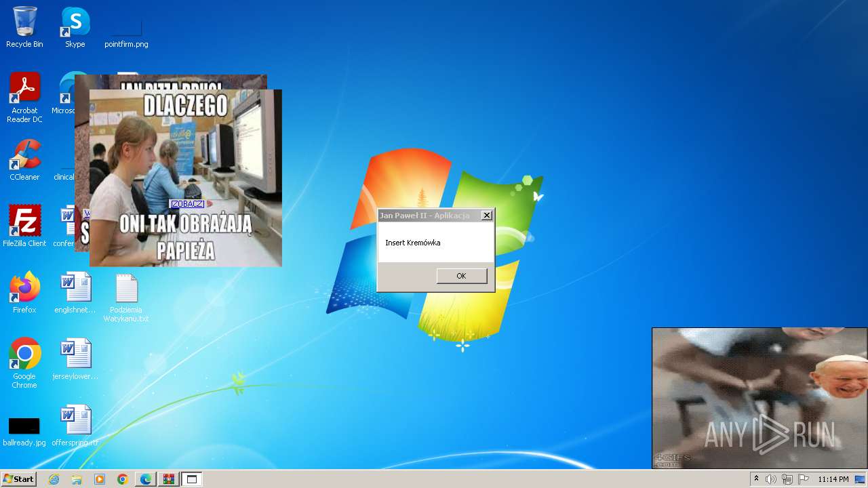Click the Show desktop button in tray
The width and height of the screenshot is (868, 488).
coord(860,479)
